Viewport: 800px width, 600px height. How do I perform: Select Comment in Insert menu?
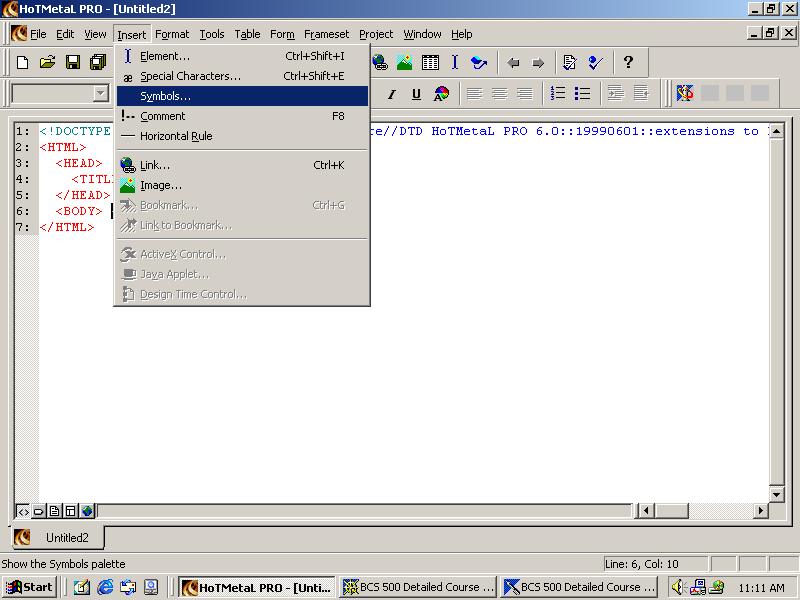pyautogui.click(x=242, y=116)
